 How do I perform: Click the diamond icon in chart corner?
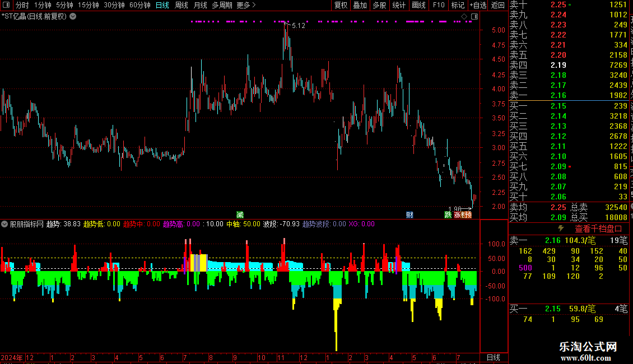[x=464, y=17]
